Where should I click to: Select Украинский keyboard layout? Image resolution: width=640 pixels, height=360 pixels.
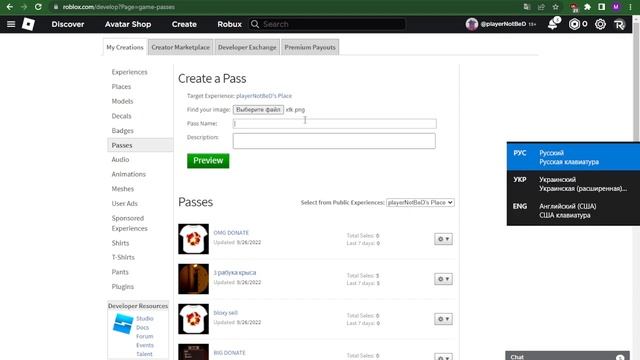(573, 184)
